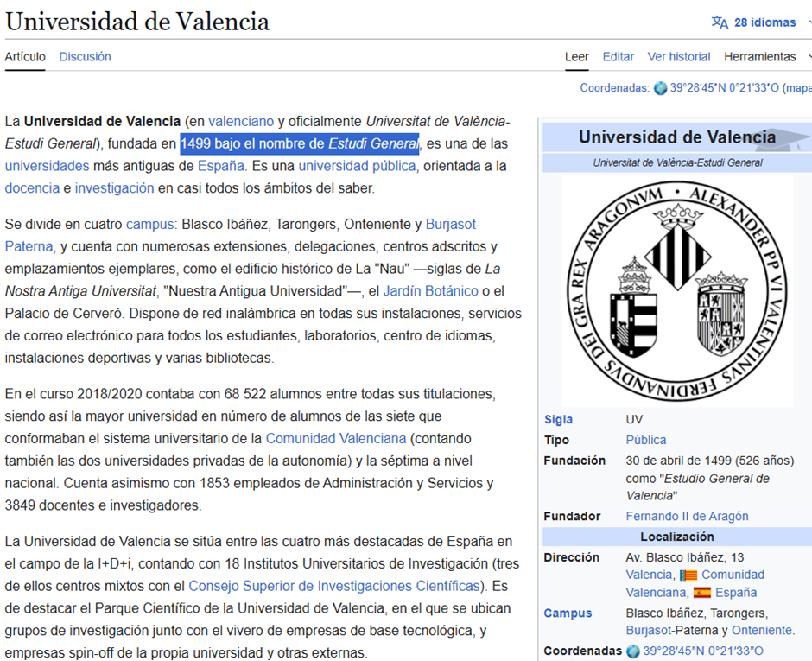Open the universidades link

(48, 166)
